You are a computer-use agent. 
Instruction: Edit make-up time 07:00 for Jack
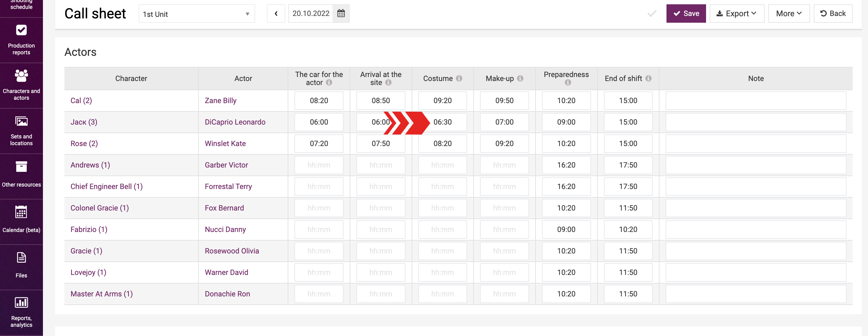tap(505, 122)
